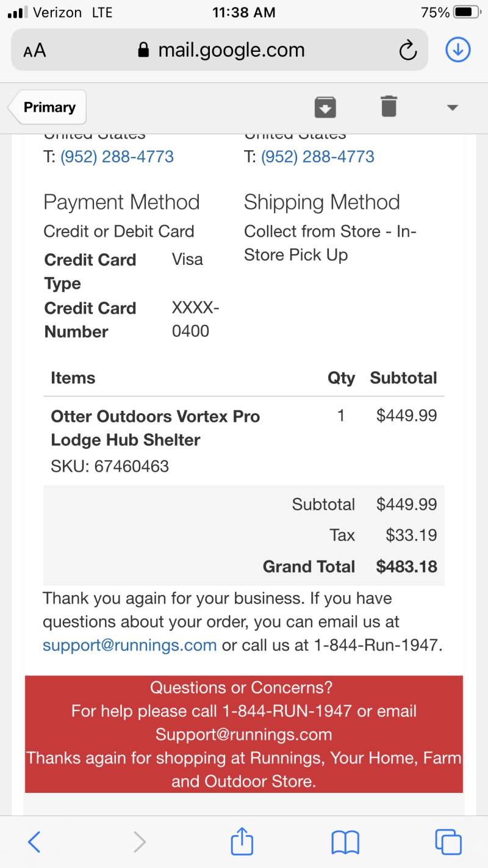Tap the red Questions or Concerns banner
This screenshot has height=868, width=488.
pyautogui.click(x=244, y=734)
